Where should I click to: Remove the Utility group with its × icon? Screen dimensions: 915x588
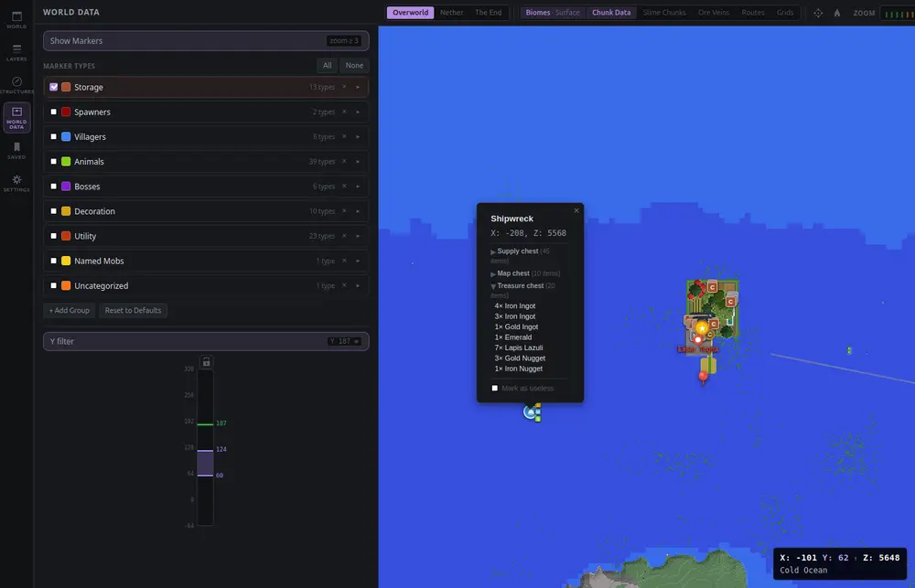coord(344,236)
